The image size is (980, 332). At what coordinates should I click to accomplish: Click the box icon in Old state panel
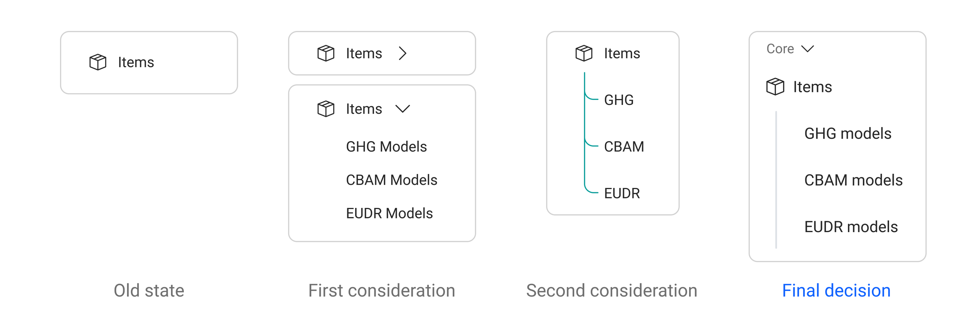tap(98, 62)
